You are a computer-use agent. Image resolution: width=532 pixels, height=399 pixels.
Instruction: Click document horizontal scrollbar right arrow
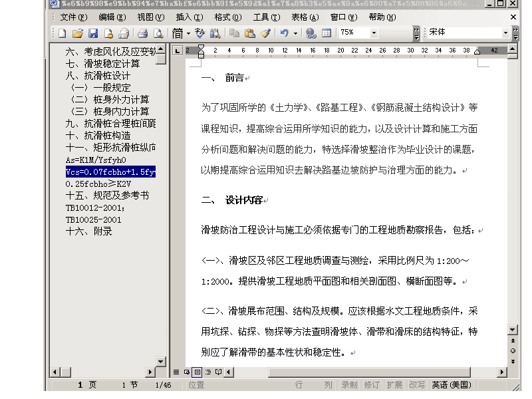[502, 372]
